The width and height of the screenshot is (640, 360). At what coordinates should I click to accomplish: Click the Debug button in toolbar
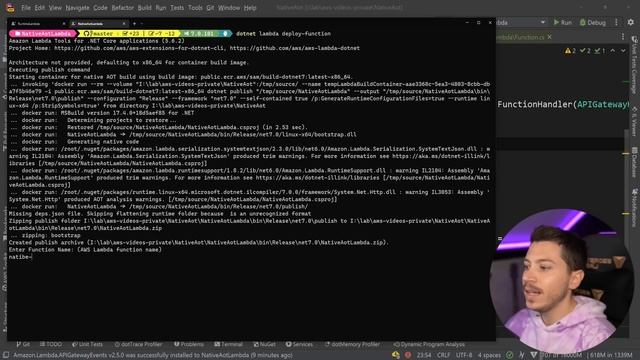593,22
